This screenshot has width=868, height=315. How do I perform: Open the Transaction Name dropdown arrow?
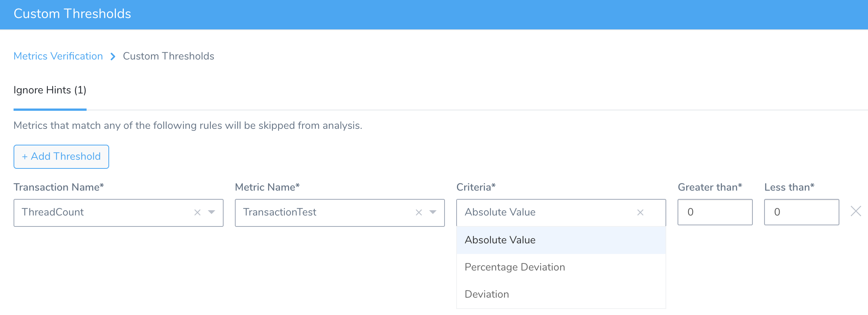212,212
